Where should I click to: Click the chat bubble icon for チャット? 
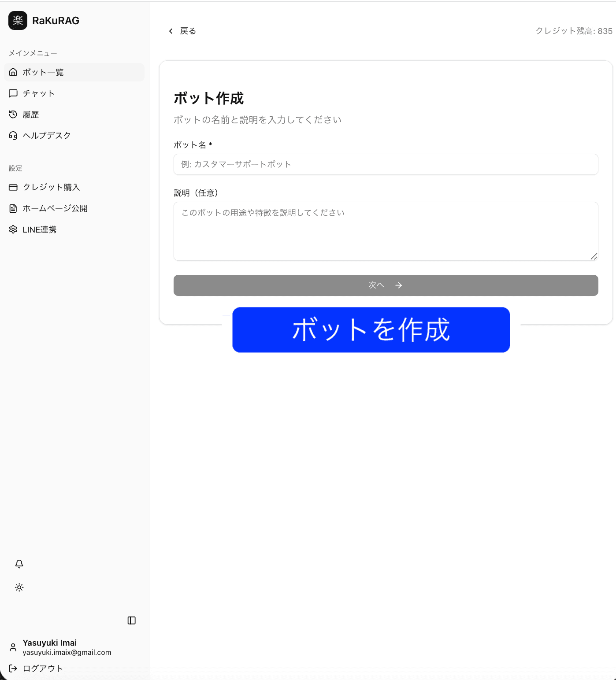[13, 93]
